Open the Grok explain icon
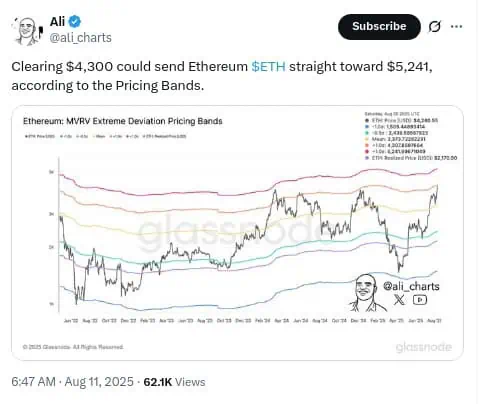The image size is (479, 404). click(x=435, y=27)
